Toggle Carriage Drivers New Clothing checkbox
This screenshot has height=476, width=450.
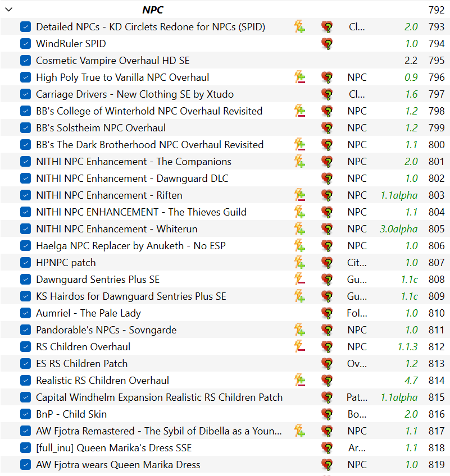click(x=25, y=94)
